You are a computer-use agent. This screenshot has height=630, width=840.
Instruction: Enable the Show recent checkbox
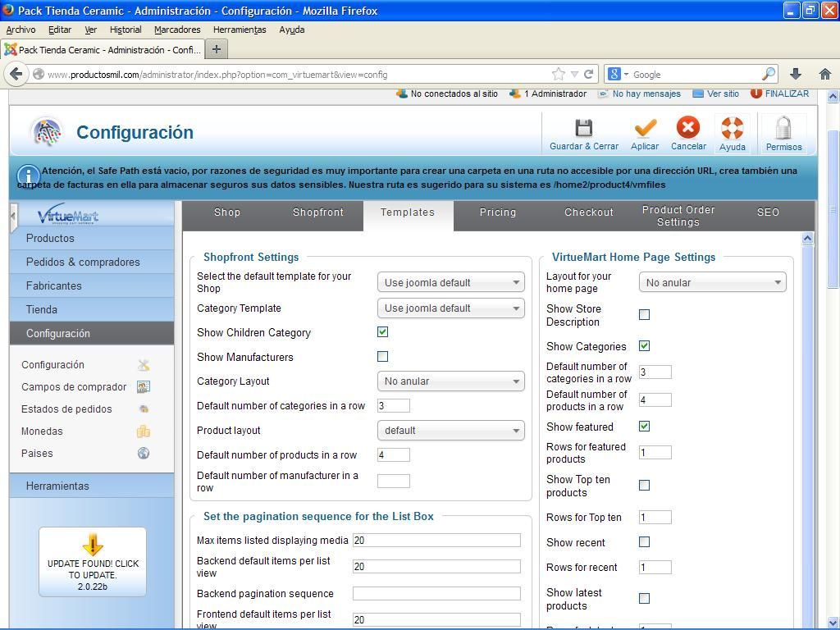tap(645, 542)
